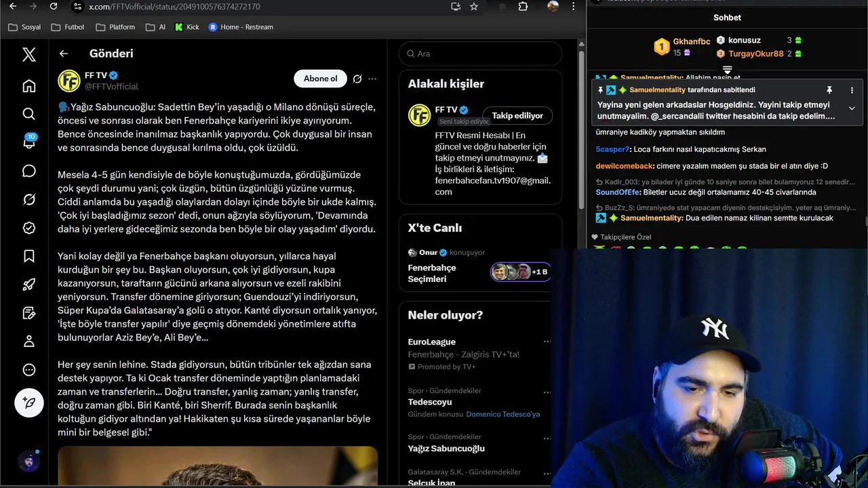Image resolution: width=868 pixels, height=488 pixels.
Task: Click chat username SoundOfEfe
Action: (617, 192)
